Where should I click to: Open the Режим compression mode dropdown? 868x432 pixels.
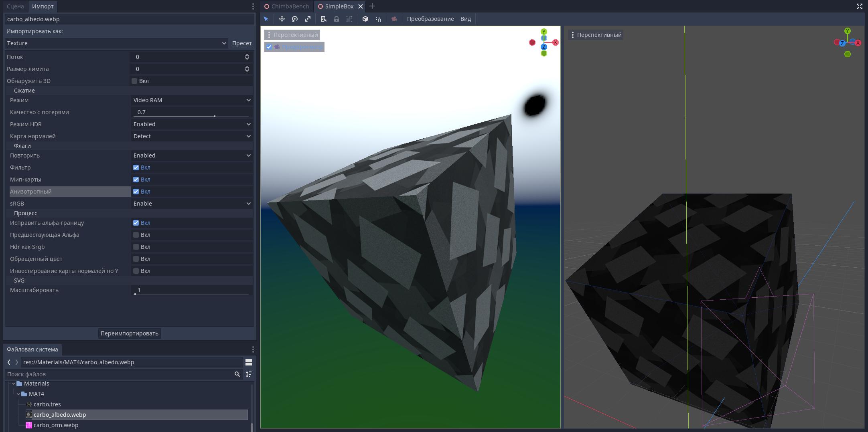point(192,100)
